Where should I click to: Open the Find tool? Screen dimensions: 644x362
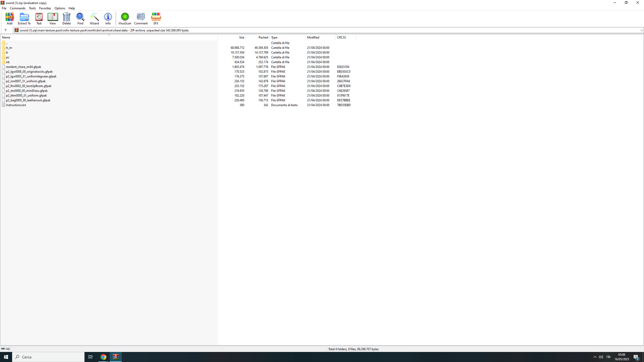click(x=80, y=19)
